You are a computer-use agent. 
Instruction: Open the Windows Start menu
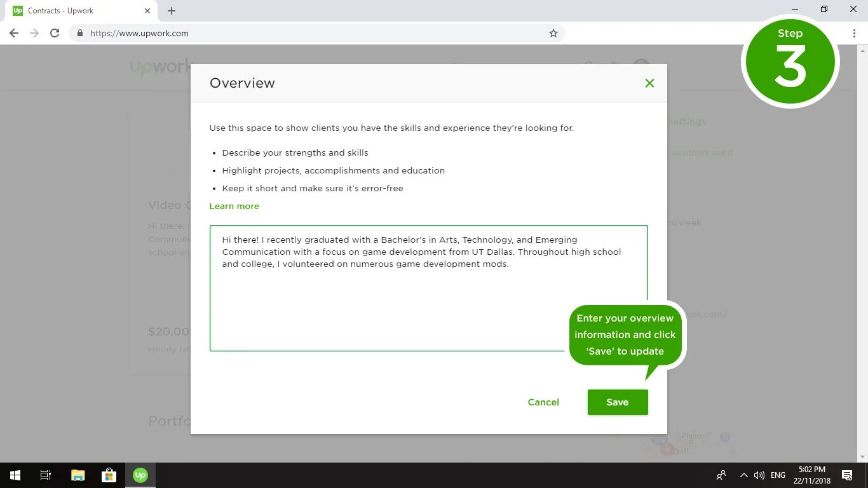15,475
